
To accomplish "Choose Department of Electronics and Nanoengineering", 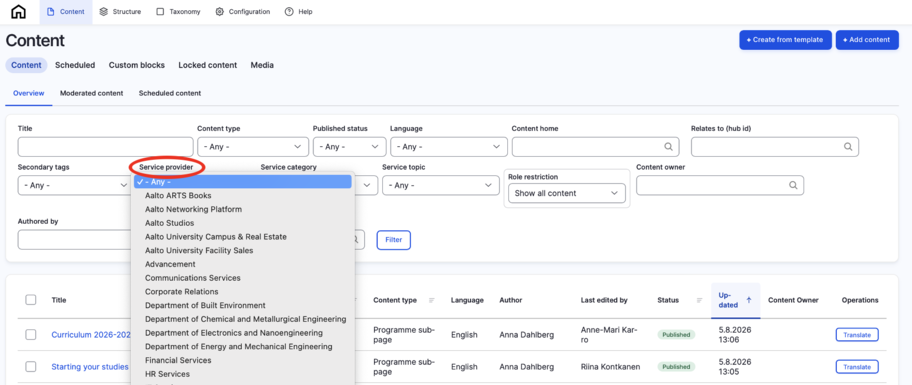I will (234, 333).
